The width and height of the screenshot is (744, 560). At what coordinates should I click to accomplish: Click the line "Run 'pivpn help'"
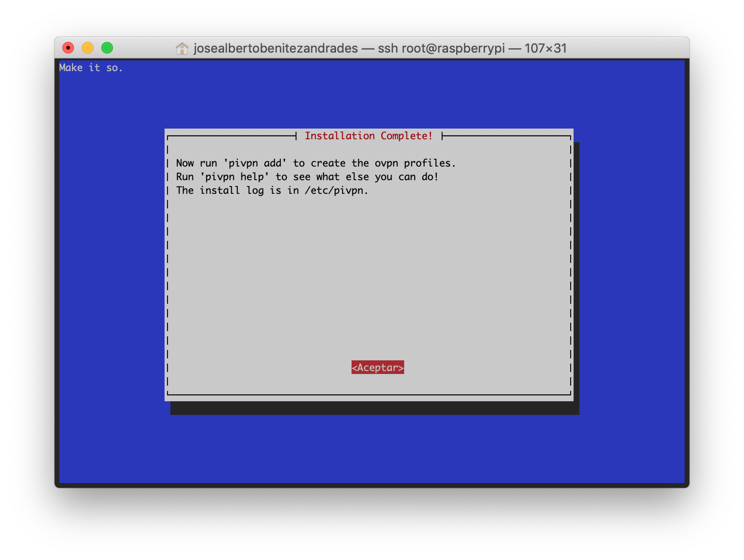point(307,177)
